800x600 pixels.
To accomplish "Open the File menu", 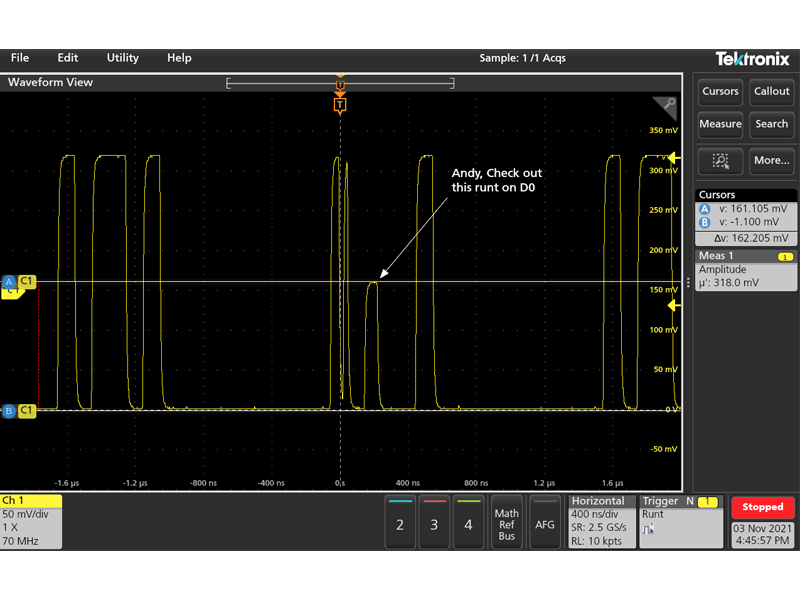I will (20, 58).
